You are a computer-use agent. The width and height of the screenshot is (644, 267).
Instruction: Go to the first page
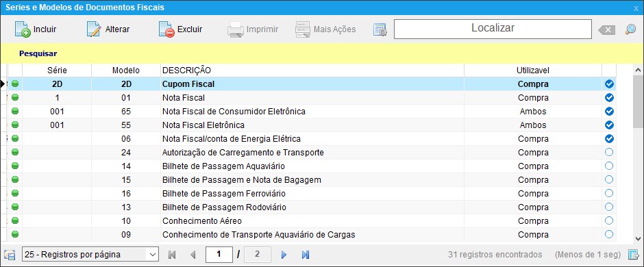(x=172, y=255)
